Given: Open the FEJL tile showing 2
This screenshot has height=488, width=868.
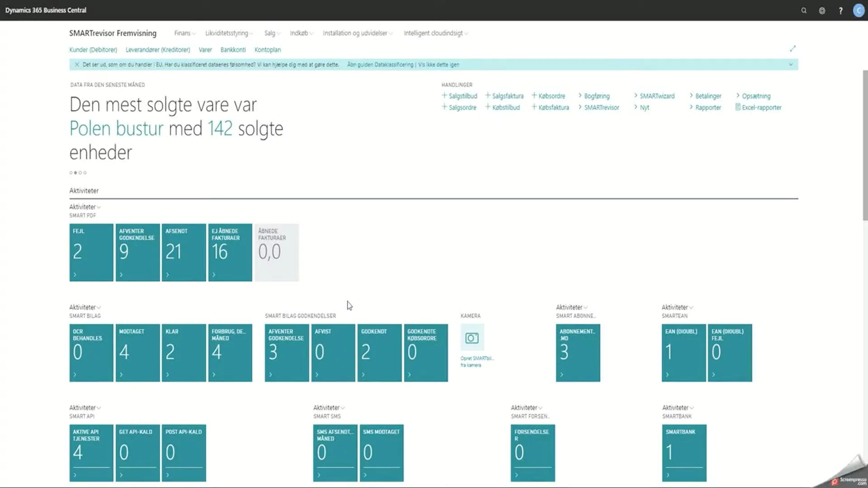Looking at the screenshot, I should (91, 253).
